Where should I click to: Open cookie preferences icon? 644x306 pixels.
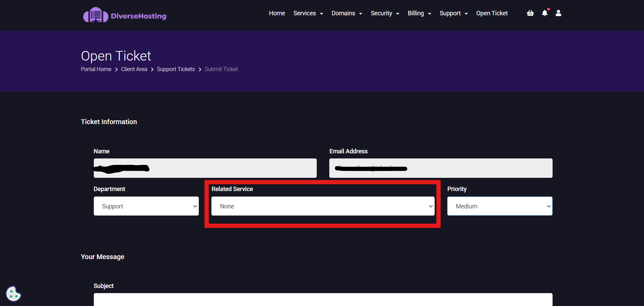[13, 294]
